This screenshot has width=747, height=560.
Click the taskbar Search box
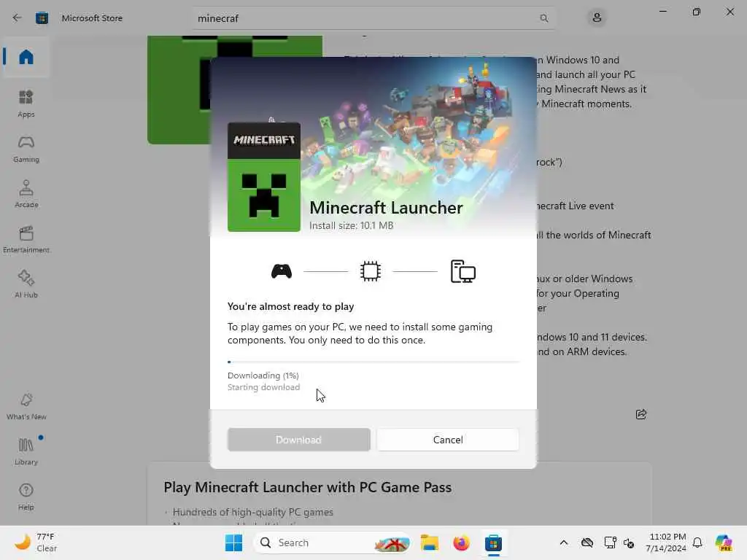(333, 542)
